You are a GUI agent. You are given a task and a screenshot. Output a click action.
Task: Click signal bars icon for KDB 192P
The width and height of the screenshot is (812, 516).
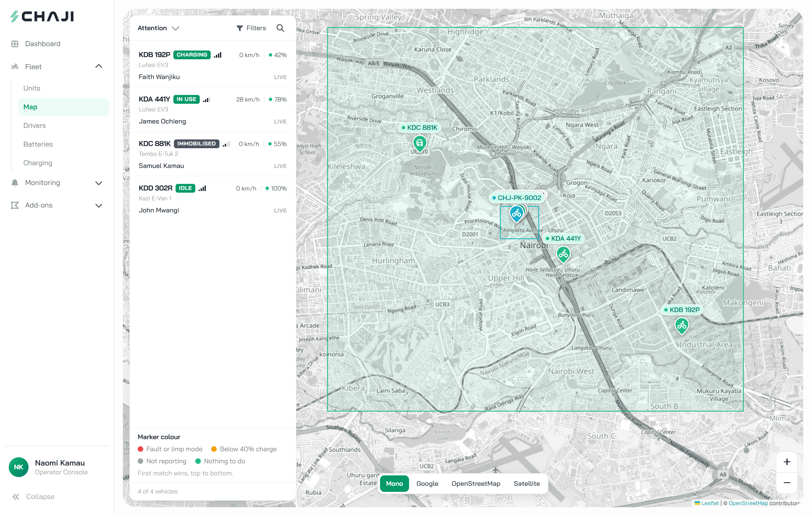click(218, 55)
